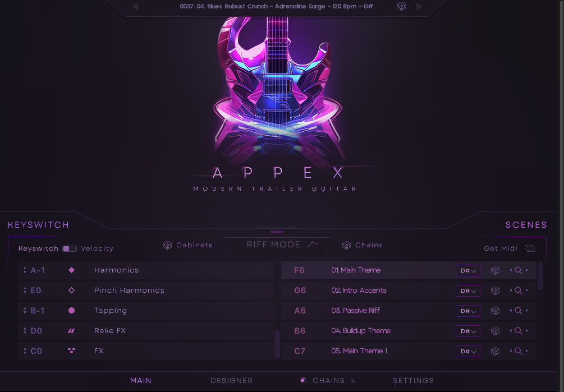Randomize the 04. Buildup Theme scene
This screenshot has width=564, height=392.
point(496,331)
